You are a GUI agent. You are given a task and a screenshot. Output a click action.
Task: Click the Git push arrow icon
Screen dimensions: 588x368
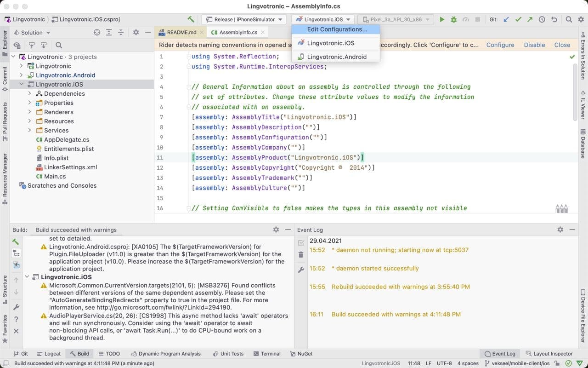[x=530, y=19]
